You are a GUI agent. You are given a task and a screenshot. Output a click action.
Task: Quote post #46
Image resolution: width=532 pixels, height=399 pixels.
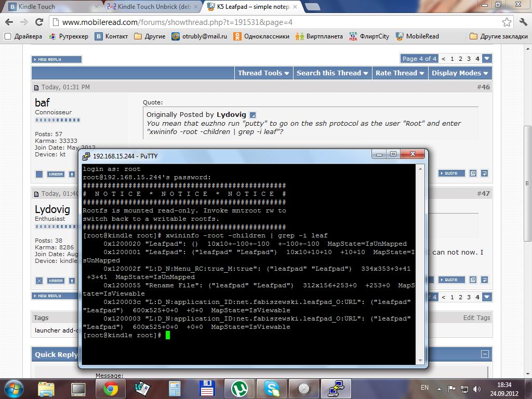tap(451, 174)
